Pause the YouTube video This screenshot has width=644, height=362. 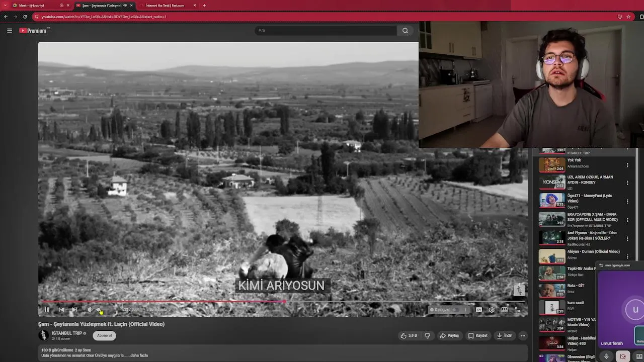(x=47, y=310)
